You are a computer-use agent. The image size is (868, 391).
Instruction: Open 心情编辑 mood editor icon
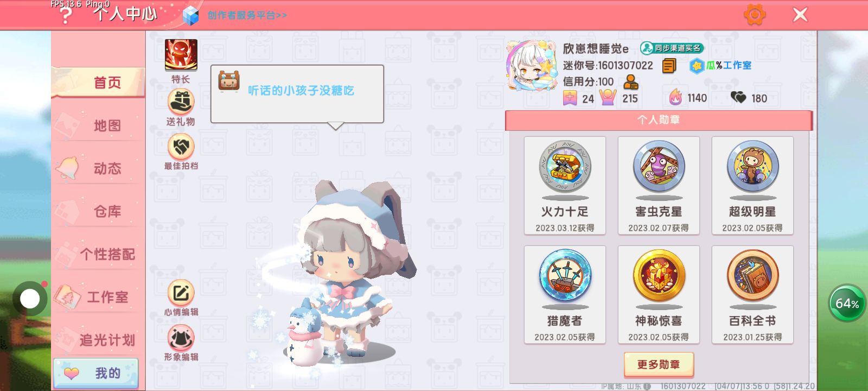181,293
